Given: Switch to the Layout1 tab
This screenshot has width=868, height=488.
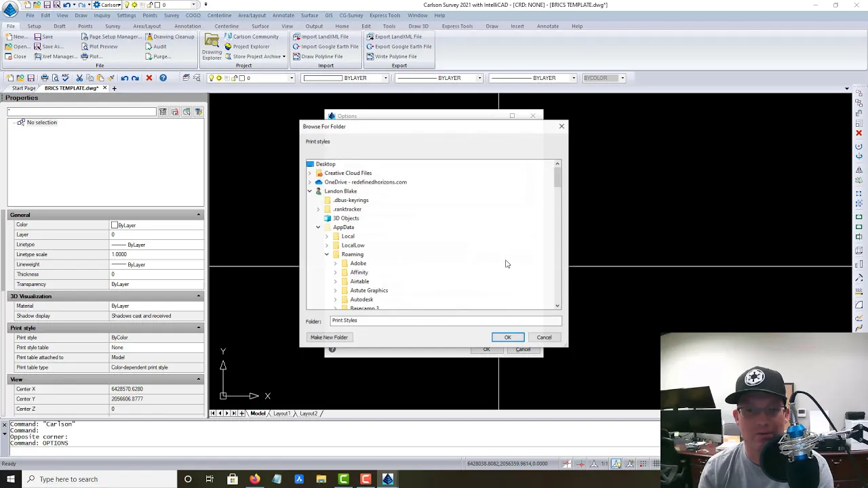Looking at the screenshot, I should click(281, 413).
